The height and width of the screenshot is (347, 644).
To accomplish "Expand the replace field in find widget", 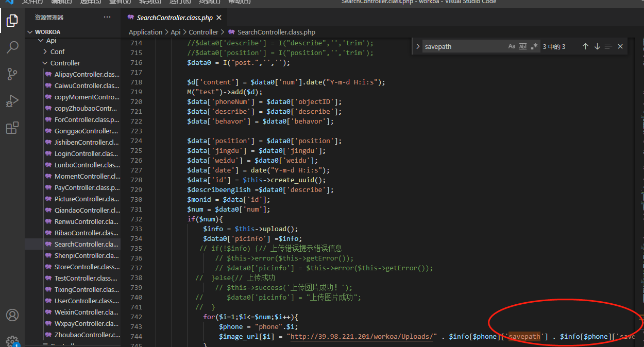I will pos(417,46).
